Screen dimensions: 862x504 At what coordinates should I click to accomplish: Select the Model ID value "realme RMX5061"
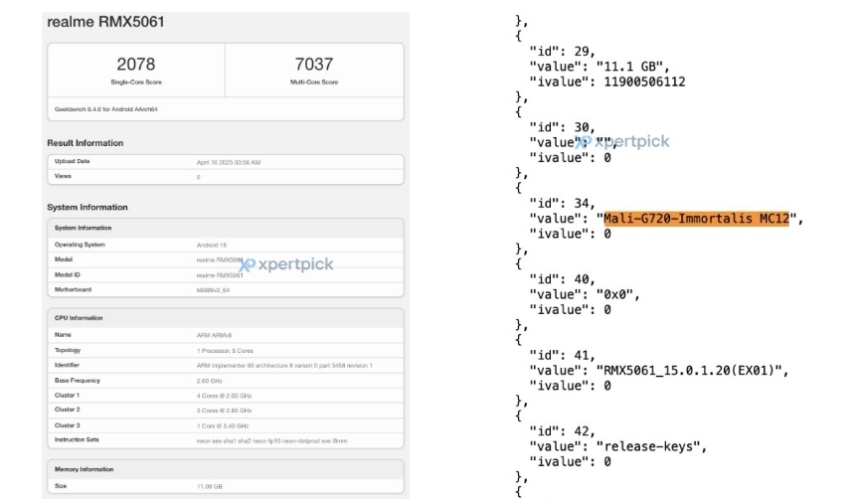220,275
